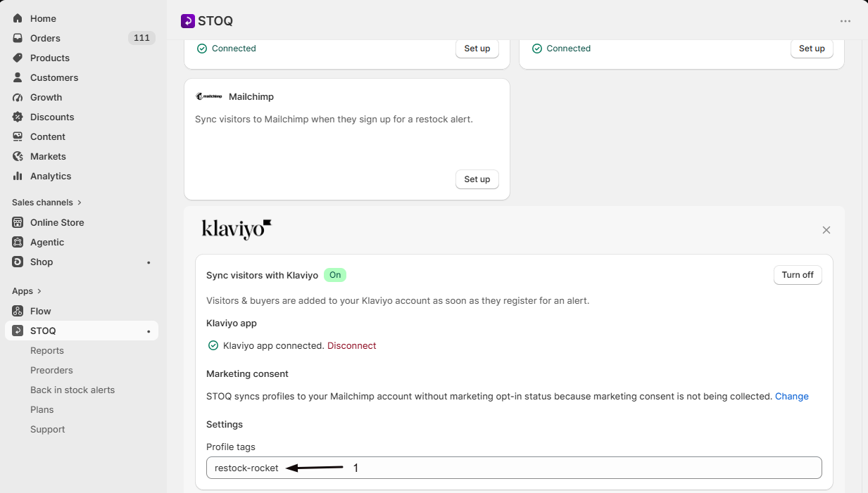This screenshot has height=493, width=868.
Task: Click the Mailchimp card title
Action: pyautogui.click(x=251, y=96)
